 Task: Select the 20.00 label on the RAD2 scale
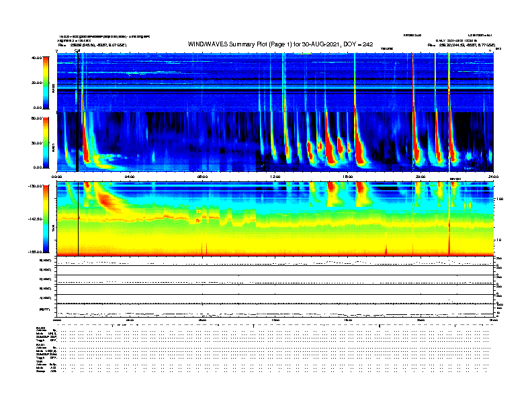click(x=37, y=83)
